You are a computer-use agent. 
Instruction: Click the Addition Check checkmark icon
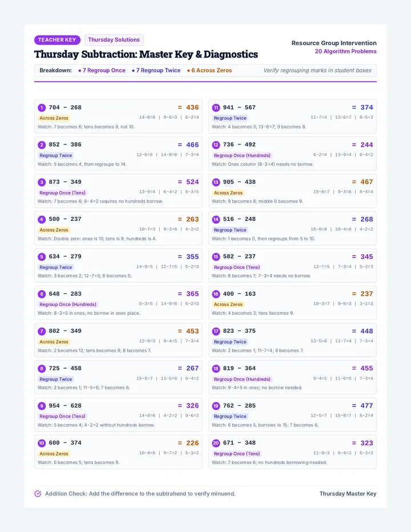38,494
